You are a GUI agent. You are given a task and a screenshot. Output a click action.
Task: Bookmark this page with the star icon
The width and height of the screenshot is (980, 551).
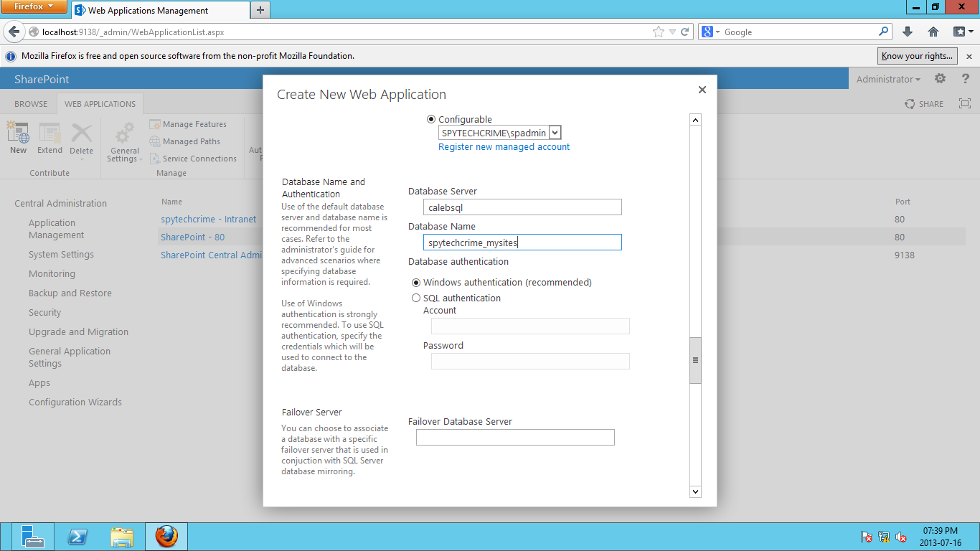[x=659, y=32]
